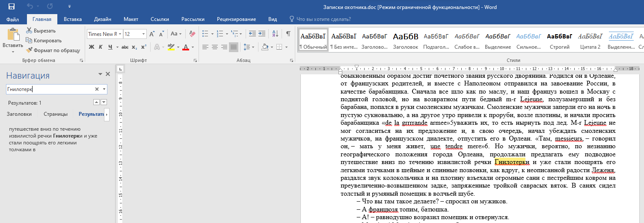Open the Файл tab
The image size is (644, 223).
coord(12,19)
